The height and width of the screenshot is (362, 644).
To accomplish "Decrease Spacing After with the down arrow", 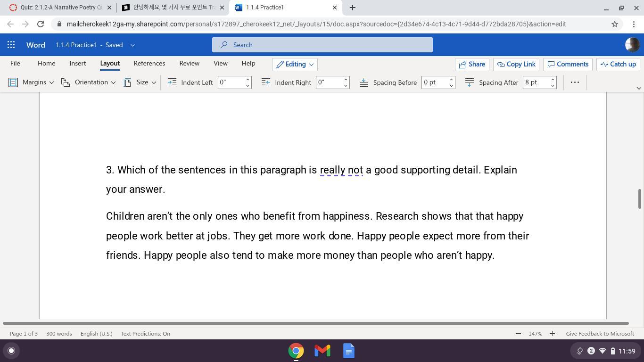I will [x=553, y=85].
